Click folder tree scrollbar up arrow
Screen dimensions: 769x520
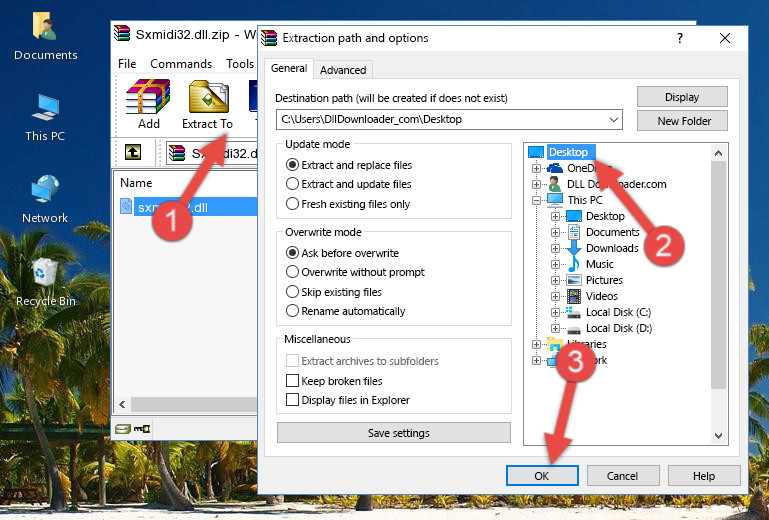pyautogui.click(x=718, y=153)
